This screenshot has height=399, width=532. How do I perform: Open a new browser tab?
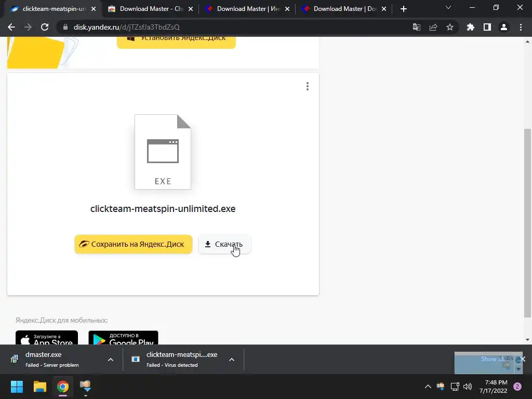[403, 9]
